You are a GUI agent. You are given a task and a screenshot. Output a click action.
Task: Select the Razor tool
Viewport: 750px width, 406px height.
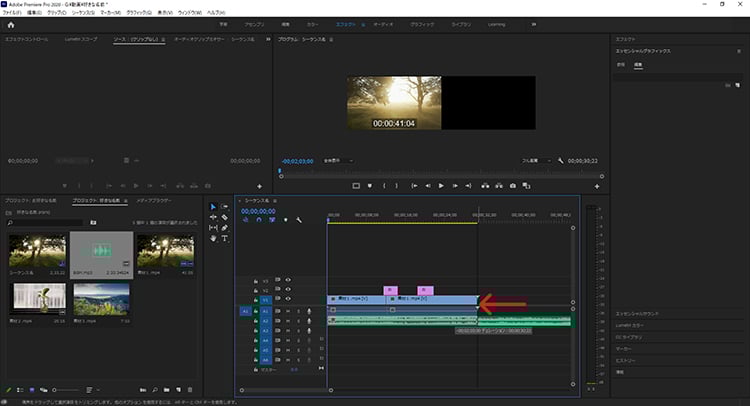[224, 217]
